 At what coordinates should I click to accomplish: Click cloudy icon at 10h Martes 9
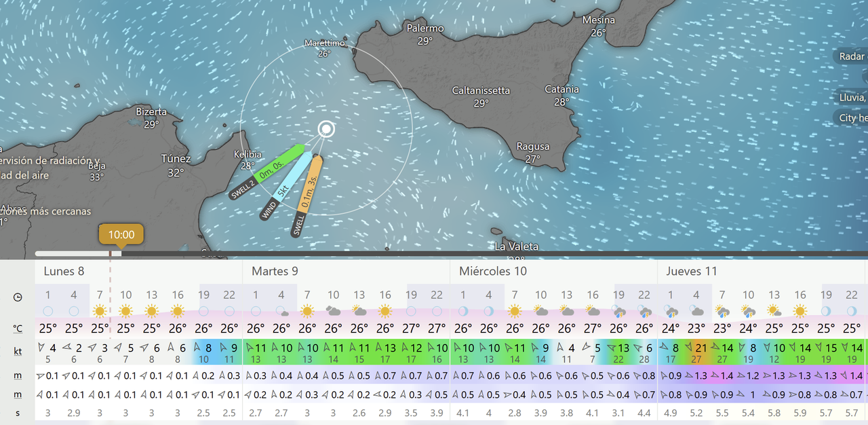334,311
